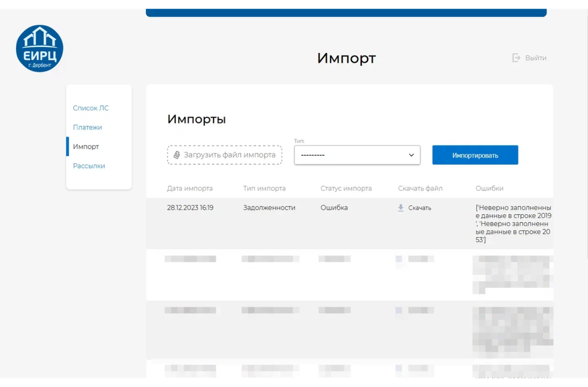Click the logout arrow icon beside Выйти
The image size is (588, 387).
(x=516, y=58)
